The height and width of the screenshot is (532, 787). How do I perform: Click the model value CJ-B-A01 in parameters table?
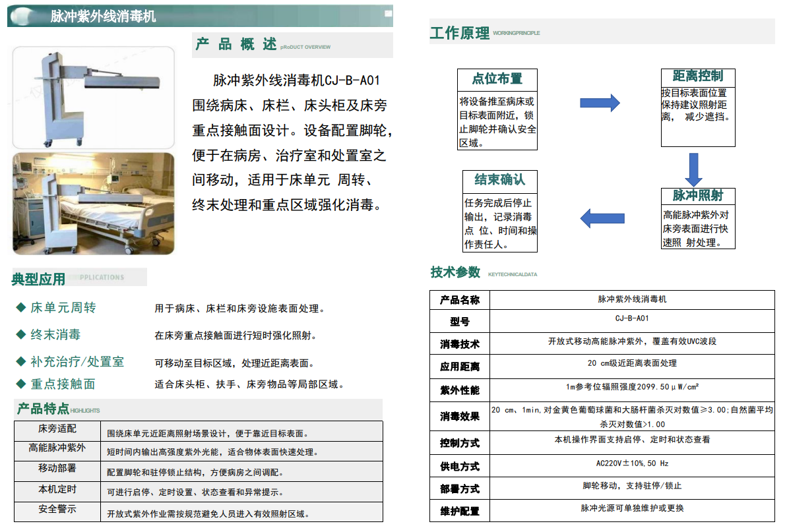pyautogui.click(x=632, y=318)
